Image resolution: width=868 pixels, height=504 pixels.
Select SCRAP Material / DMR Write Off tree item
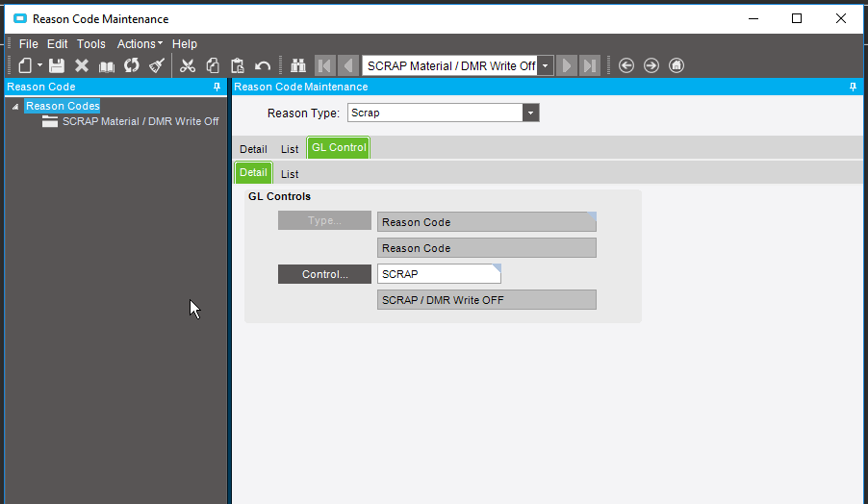tap(140, 121)
